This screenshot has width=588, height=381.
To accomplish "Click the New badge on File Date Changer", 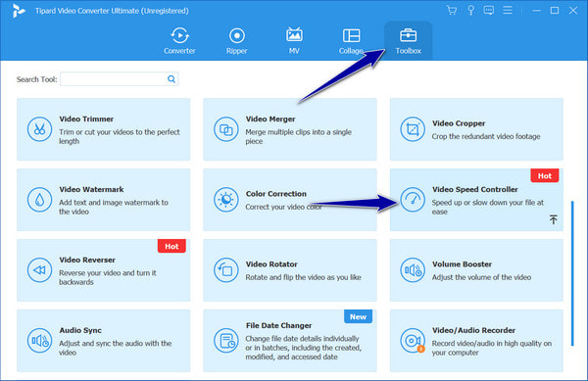I will (358, 316).
